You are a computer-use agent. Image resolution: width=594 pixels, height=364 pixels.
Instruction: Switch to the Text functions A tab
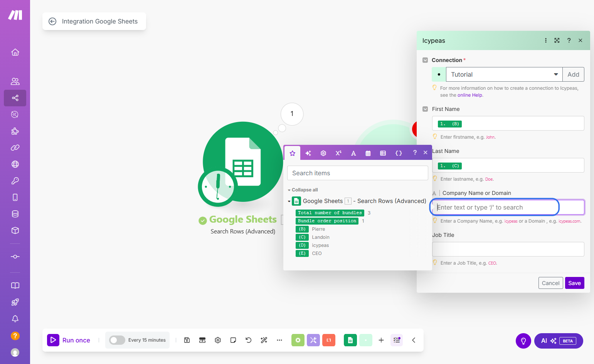pyautogui.click(x=353, y=153)
